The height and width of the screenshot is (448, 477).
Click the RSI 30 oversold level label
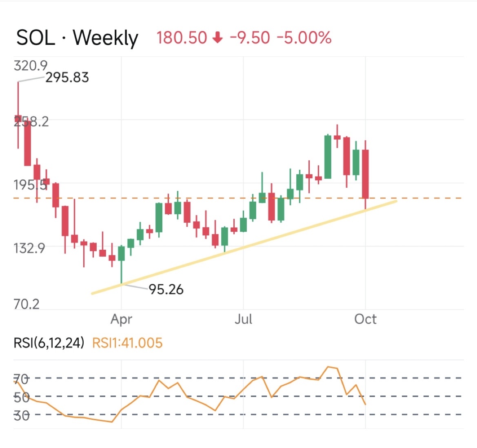pyautogui.click(x=22, y=415)
